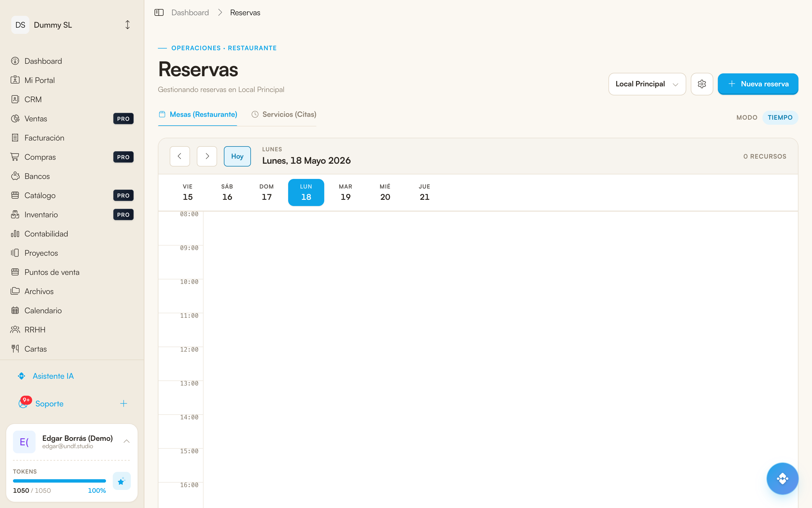Click the Nueva reserva button
The image size is (812, 508).
[758, 84]
